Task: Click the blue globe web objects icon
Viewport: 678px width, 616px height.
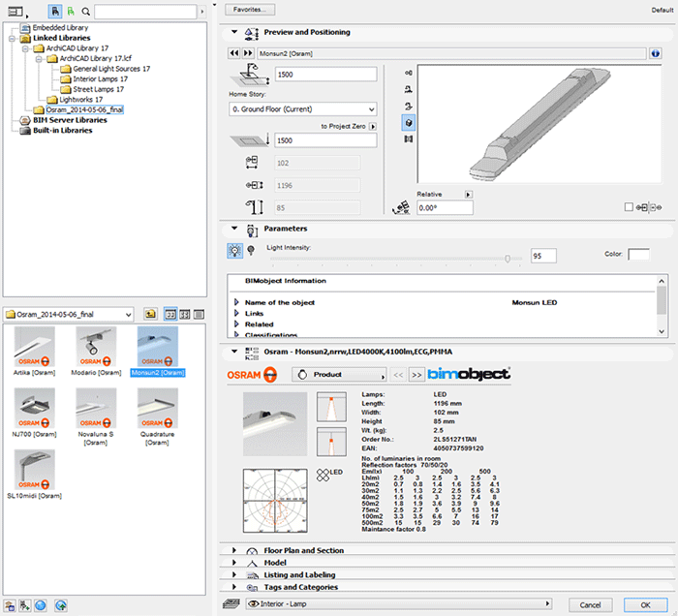Action: tap(41, 605)
